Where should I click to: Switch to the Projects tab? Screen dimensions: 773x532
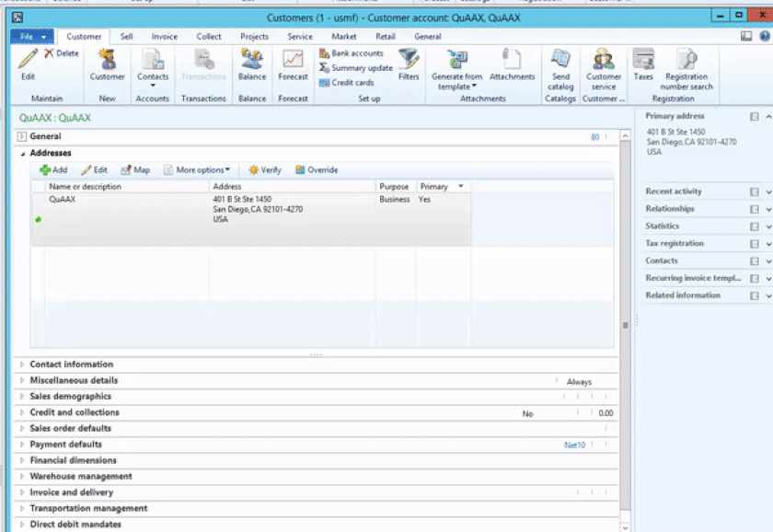coord(254,37)
